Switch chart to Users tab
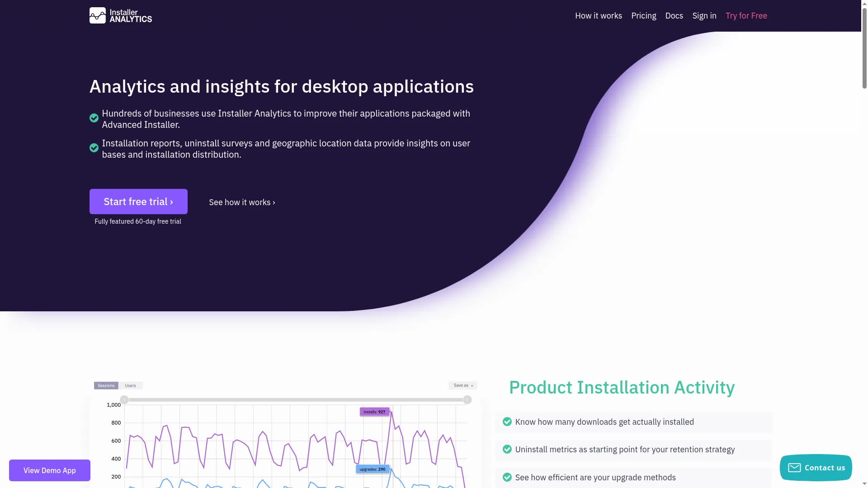Image resolution: width=868 pixels, height=488 pixels. 130,385
